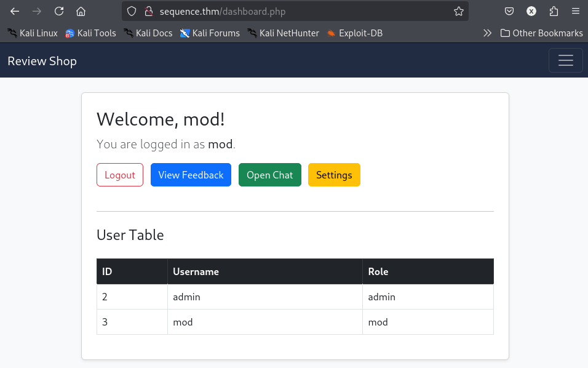588x368 pixels.
Task: Open Kali Tools bookmark
Action: pyautogui.click(x=90, y=33)
